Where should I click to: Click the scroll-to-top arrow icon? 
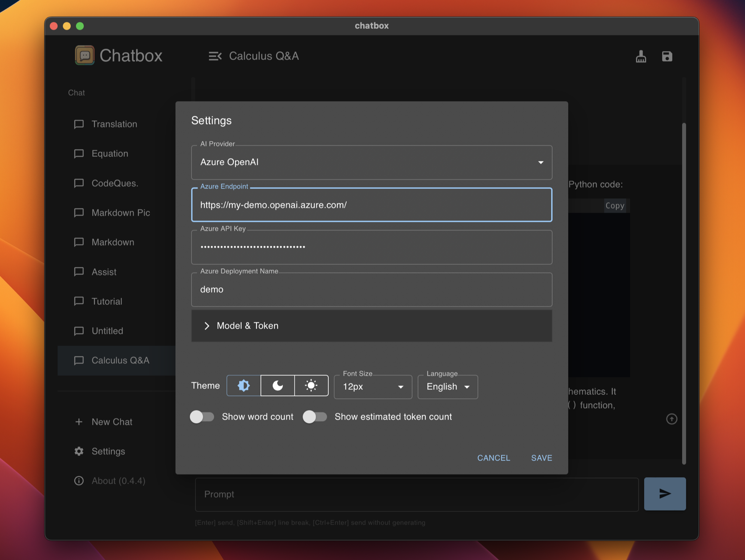[x=671, y=419]
